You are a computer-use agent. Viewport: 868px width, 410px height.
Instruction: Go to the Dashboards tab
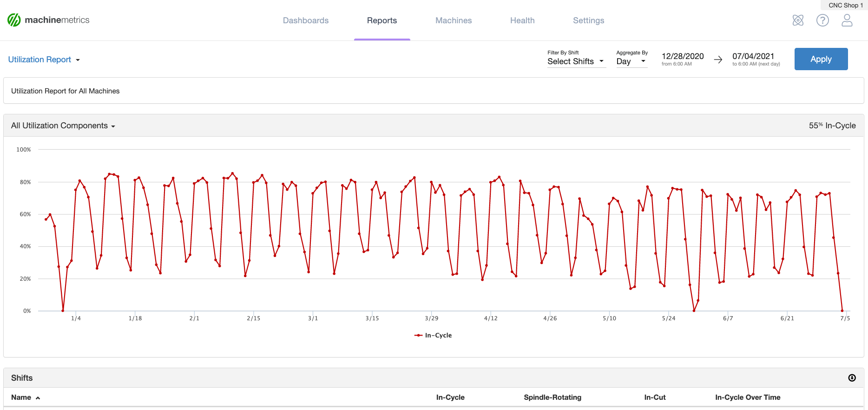coord(306,20)
